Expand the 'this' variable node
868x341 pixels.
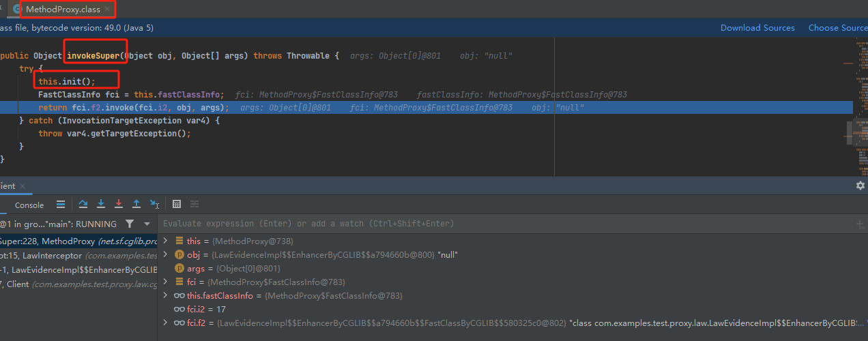165,241
